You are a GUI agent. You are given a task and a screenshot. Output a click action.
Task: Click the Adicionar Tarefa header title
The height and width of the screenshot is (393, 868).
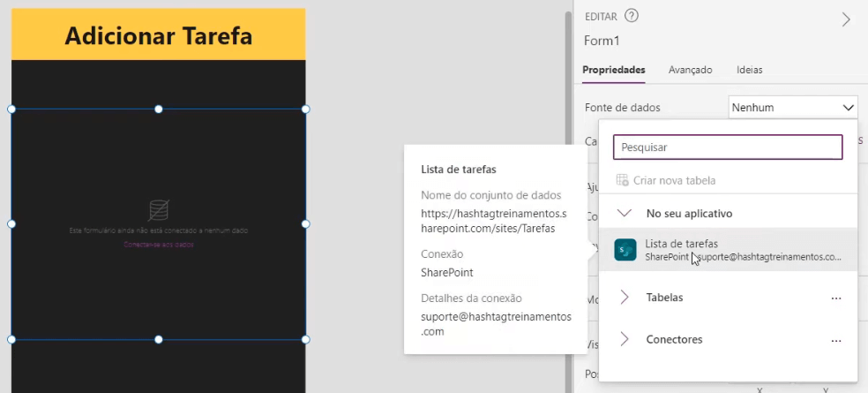pos(159,36)
